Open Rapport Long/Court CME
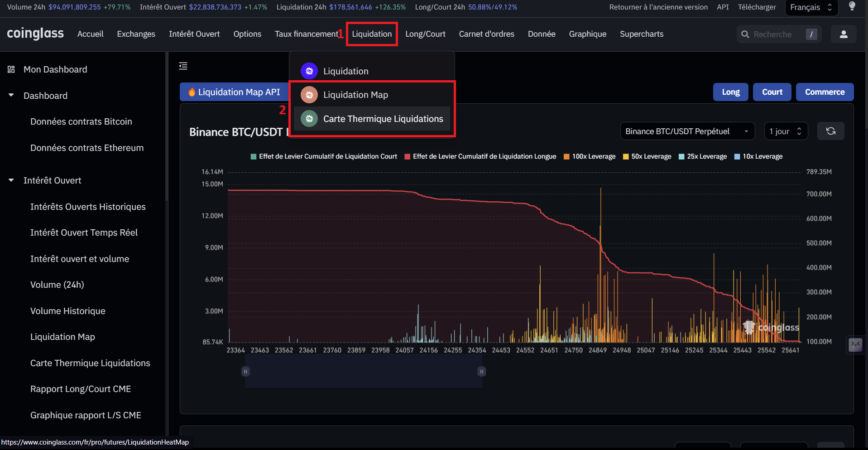This screenshot has width=868, height=450. (x=81, y=389)
